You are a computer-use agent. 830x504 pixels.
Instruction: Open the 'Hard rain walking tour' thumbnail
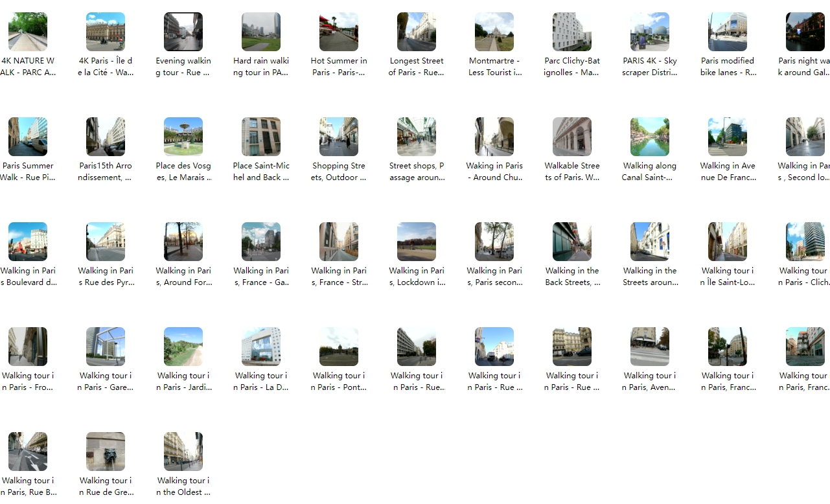[261, 32]
